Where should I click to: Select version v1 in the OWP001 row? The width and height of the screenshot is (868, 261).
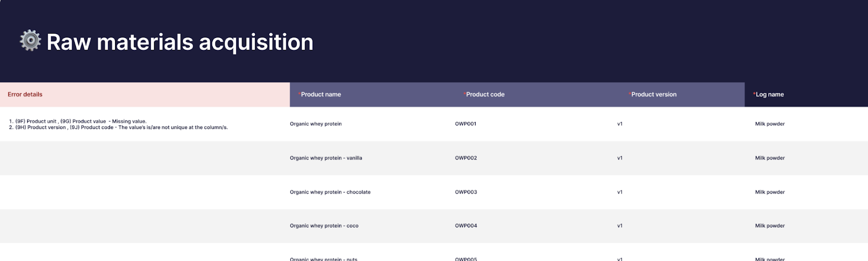(x=620, y=124)
